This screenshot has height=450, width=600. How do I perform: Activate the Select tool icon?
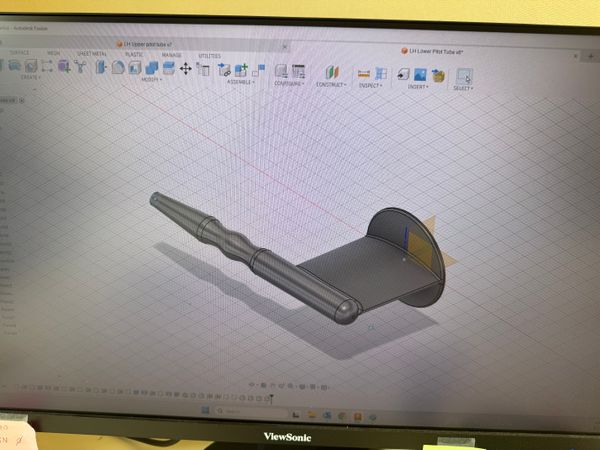pyautogui.click(x=464, y=76)
